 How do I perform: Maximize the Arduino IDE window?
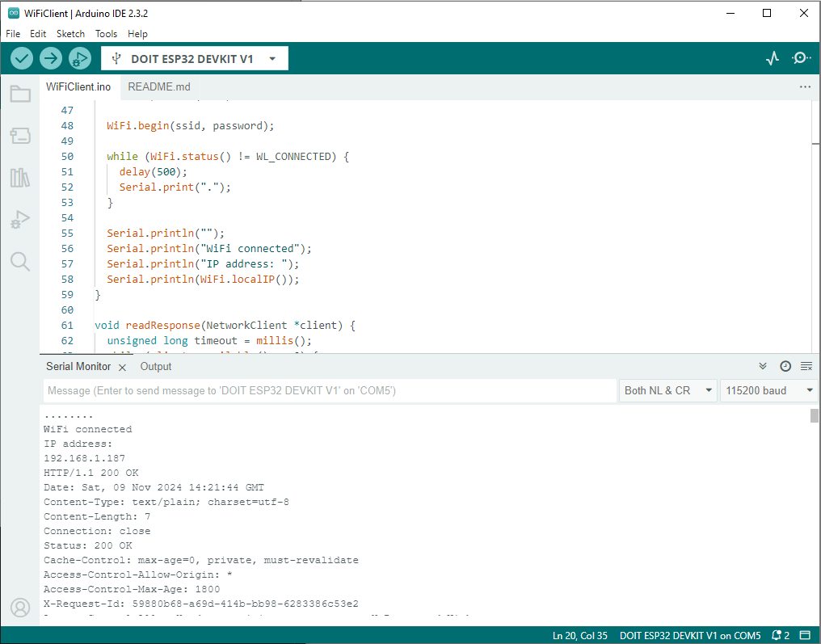pos(767,13)
